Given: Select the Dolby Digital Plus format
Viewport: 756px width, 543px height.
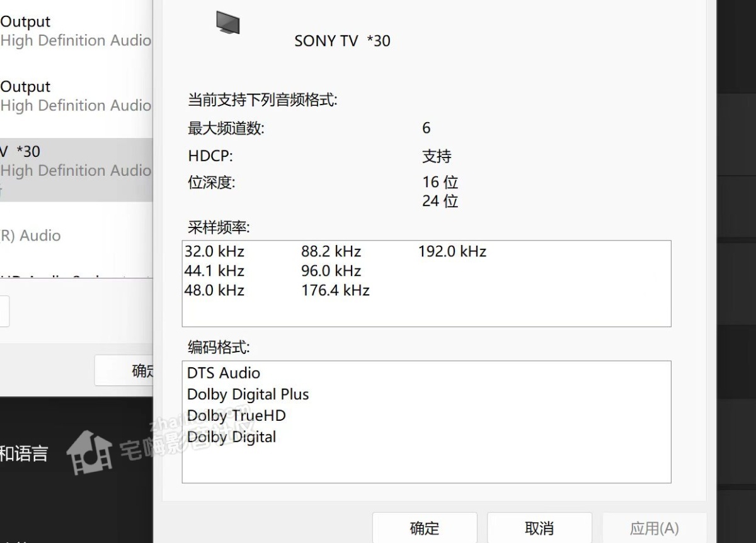Looking at the screenshot, I should (248, 395).
